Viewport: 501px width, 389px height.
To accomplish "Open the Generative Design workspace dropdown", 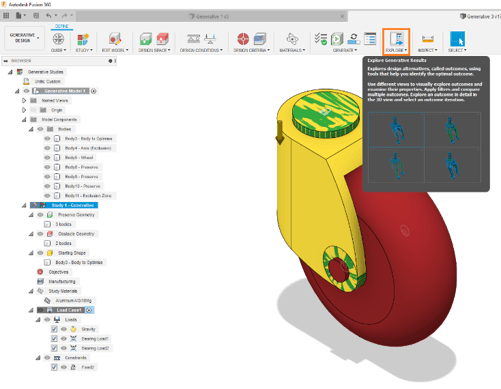I will (24, 38).
